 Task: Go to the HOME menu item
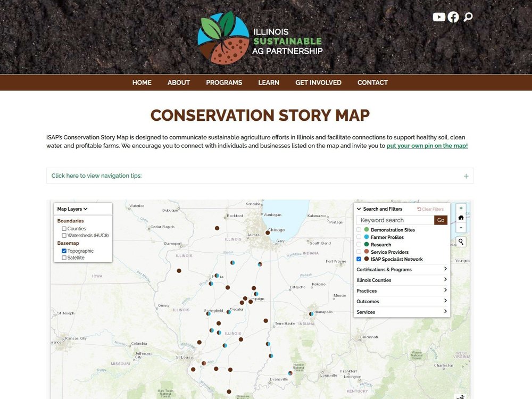[142, 82]
